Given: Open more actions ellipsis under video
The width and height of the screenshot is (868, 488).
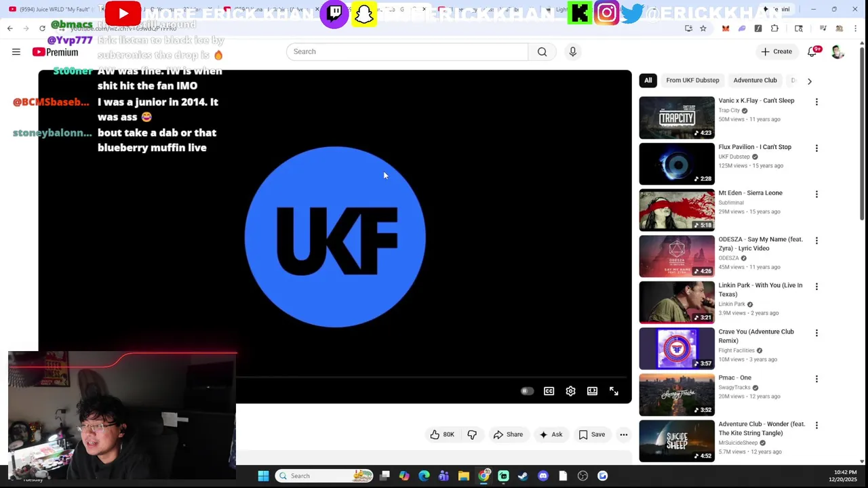Looking at the screenshot, I should point(623,434).
